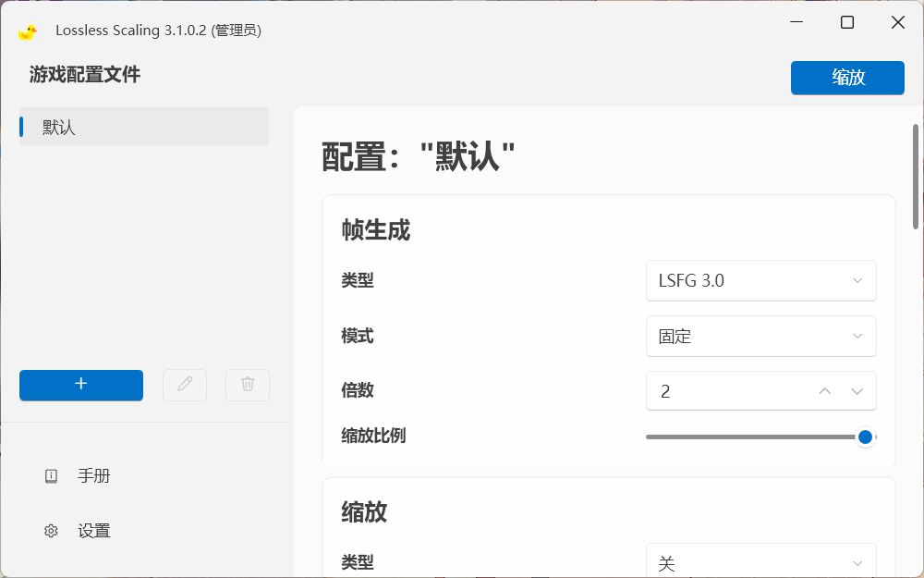Decrease 倍数 with the down arrow
The image size is (924, 578).
point(857,391)
